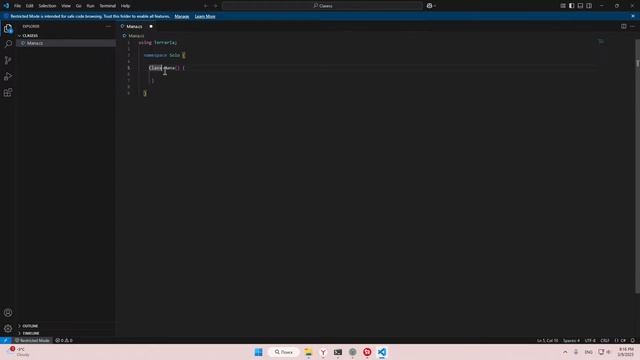Open the Accounts menu icon
Screen dimensions: 640x360
coord(8,313)
